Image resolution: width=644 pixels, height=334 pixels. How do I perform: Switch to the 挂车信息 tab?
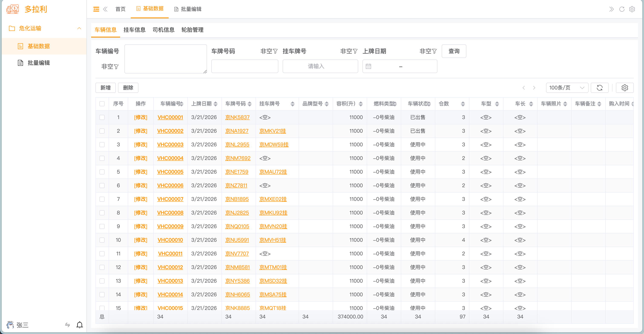[135, 30]
